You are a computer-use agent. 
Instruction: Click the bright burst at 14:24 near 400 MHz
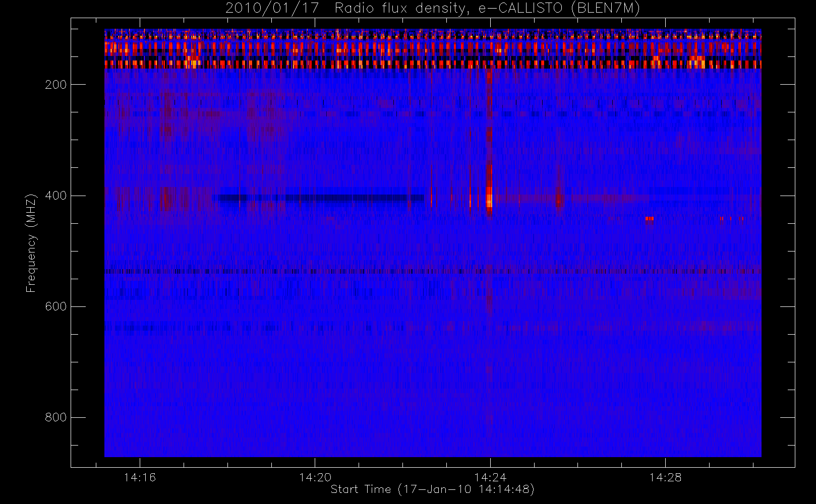click(x=489, y=197)
